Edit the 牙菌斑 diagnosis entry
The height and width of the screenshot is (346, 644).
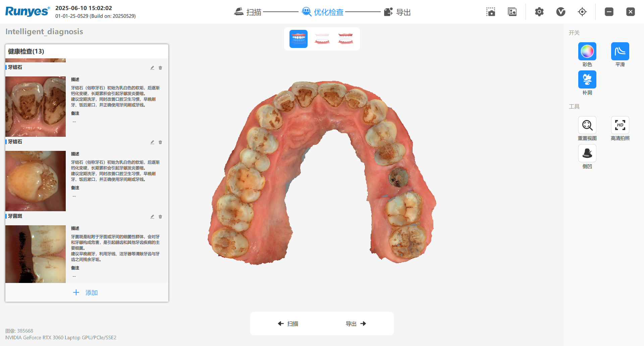[x=152, y=217]
